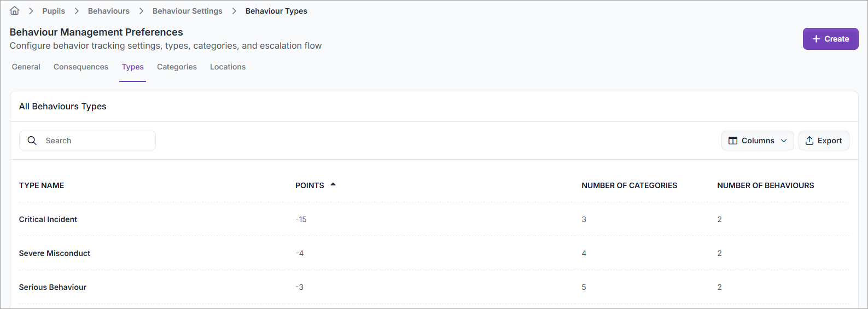Sort by Number of Categories header

(x=629, y=185)
